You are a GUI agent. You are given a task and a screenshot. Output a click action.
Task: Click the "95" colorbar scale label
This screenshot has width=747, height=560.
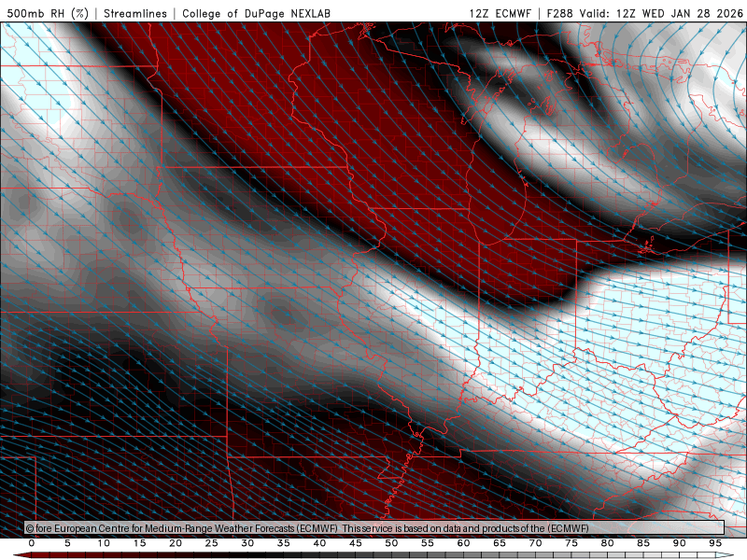coord(715,543)
